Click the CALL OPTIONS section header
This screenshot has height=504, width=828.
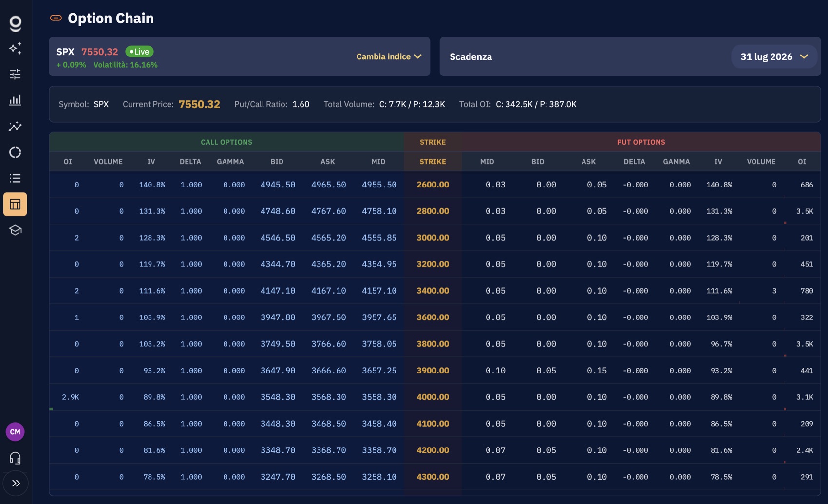[226, 142]
